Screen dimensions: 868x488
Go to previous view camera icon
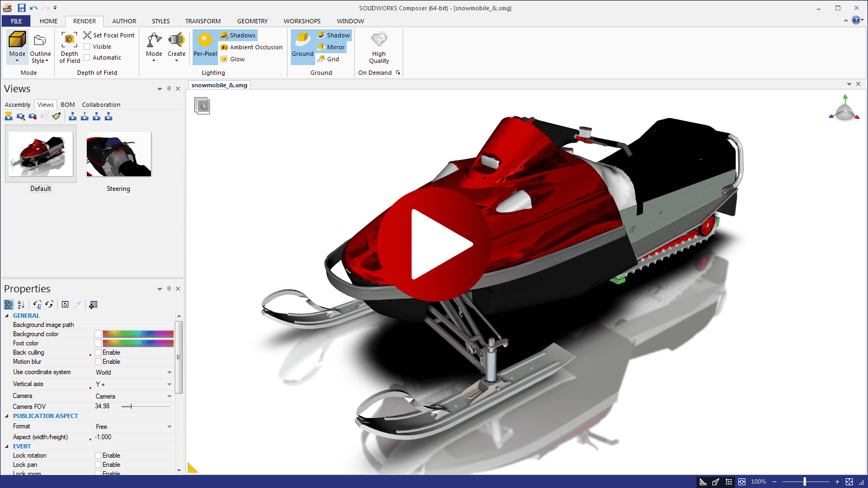coord(73,116)
